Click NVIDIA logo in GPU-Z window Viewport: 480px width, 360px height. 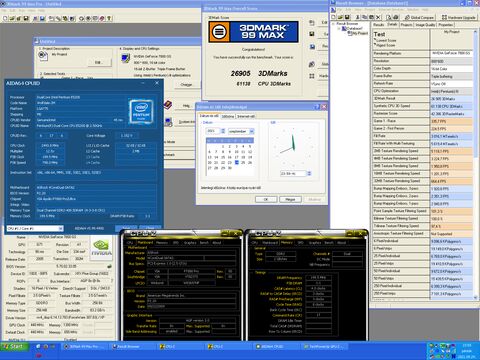(102, 248)
